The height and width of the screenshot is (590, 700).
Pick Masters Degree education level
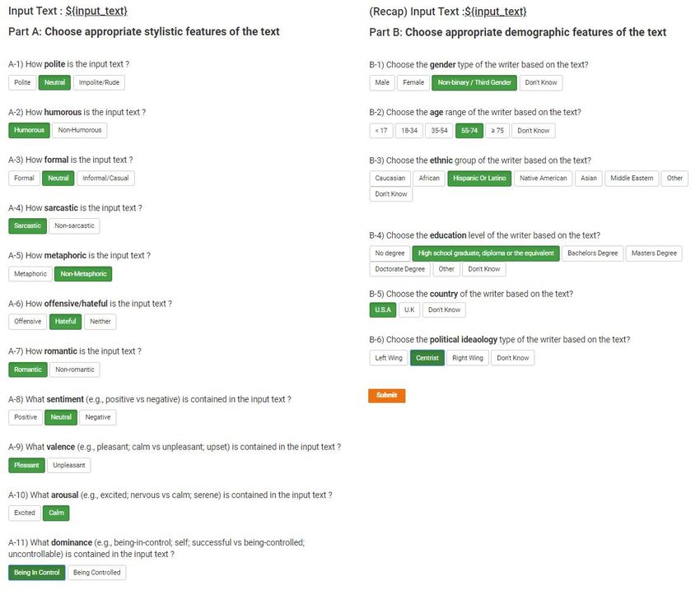(654, 253)
